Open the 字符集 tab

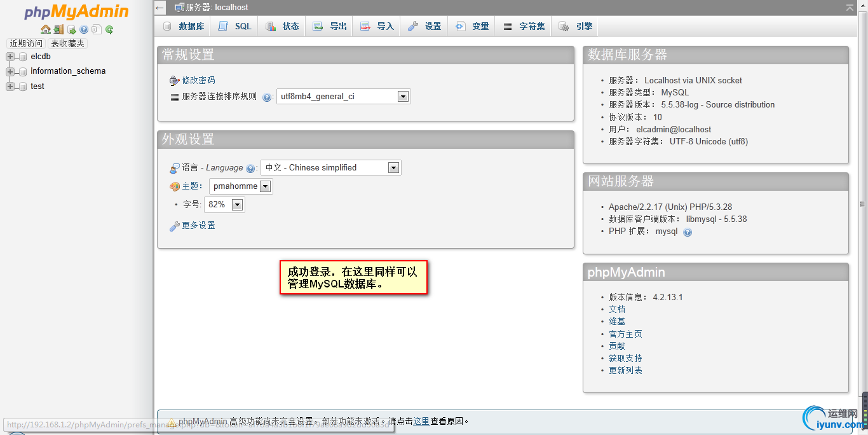tap(524, 26)
